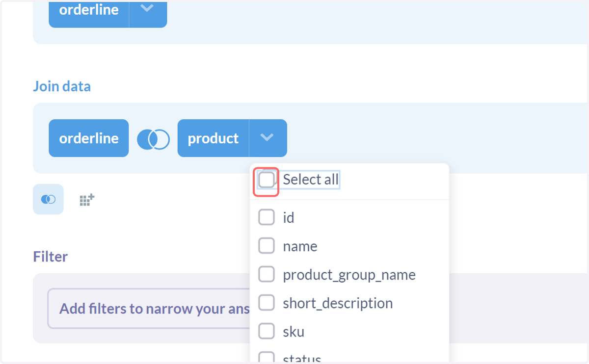Click the sku label text
This screenshot has width=589, height=364.
pos(294,332)
